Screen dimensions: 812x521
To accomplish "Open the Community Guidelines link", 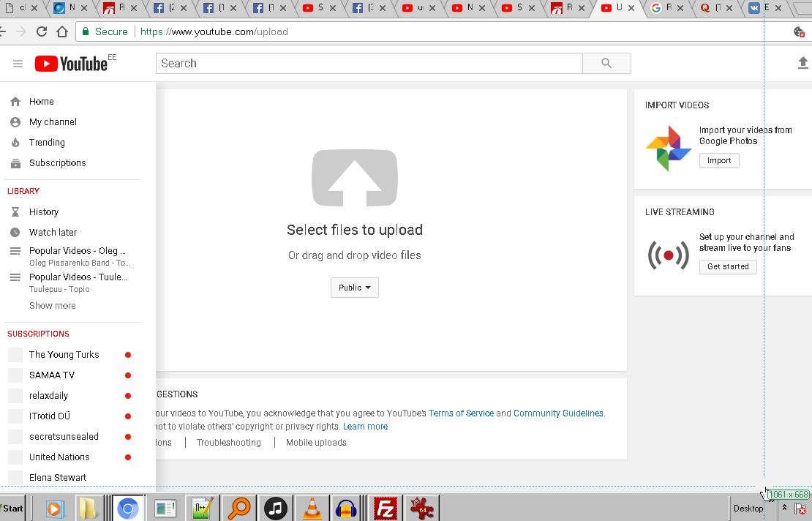I will (x=558, y=413).
